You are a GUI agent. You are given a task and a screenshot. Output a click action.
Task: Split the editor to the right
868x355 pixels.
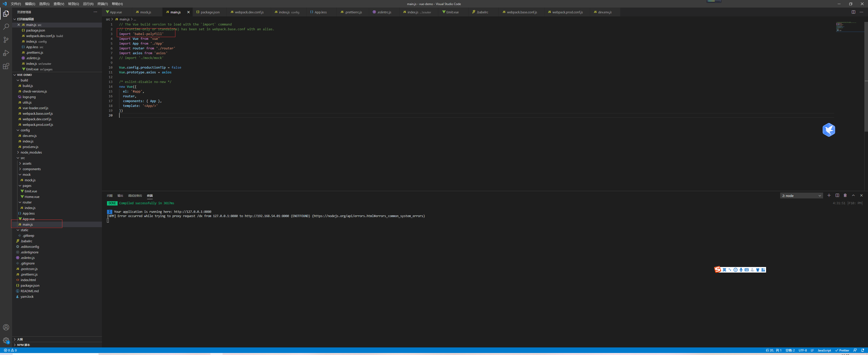pyautogui.click(x=853, y=12)
